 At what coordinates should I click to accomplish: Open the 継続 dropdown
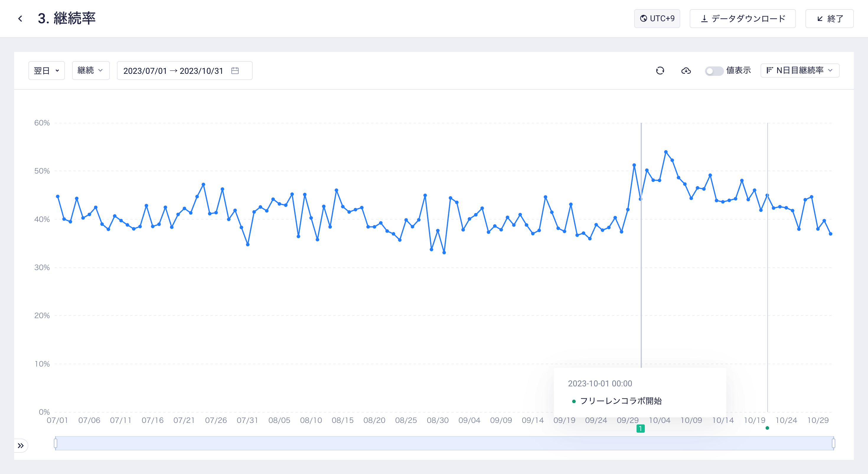pyautogui.click(x=90, y=71)
